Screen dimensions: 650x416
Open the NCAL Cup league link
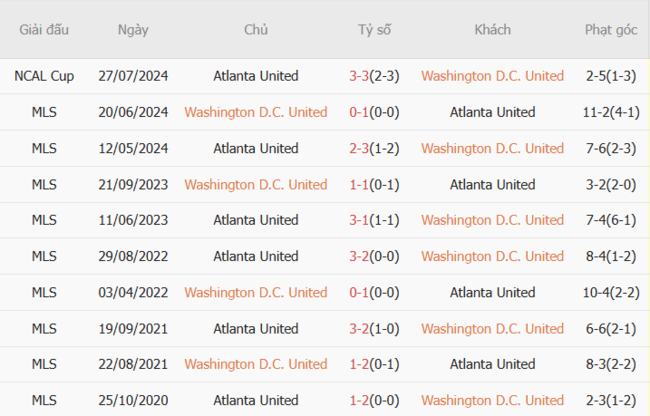pyautogui.click(x=44, y=76)
